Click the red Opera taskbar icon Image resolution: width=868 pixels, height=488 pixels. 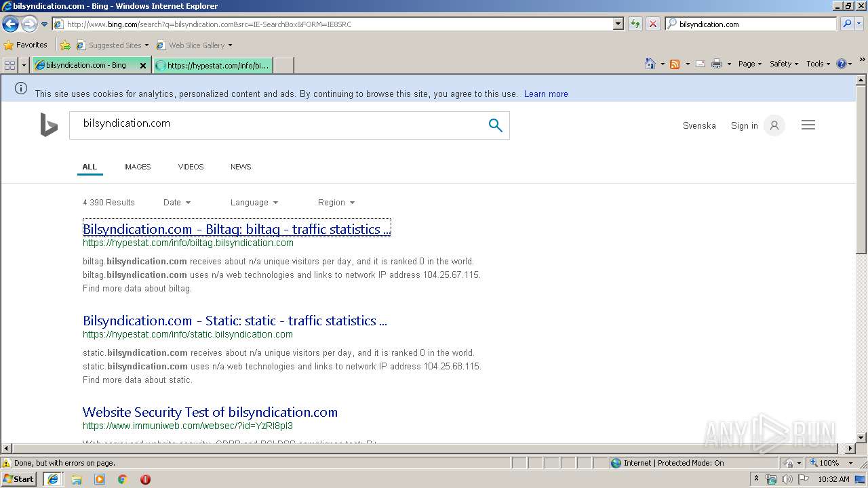pyautogui.click(x=145, y=479)
